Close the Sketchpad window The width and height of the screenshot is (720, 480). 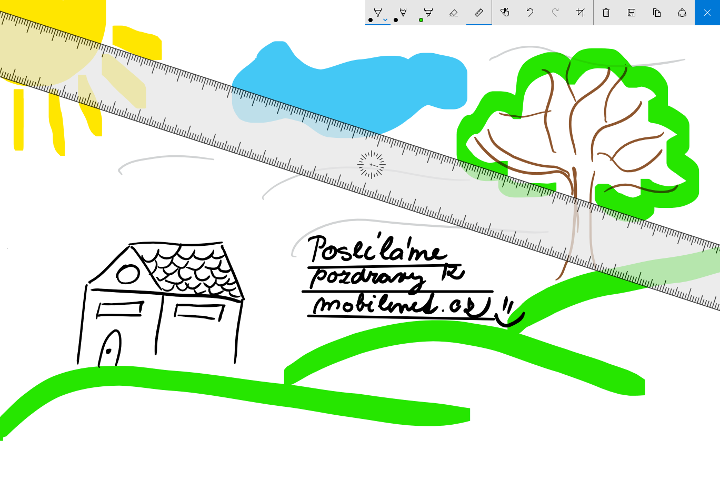[708, 12]
